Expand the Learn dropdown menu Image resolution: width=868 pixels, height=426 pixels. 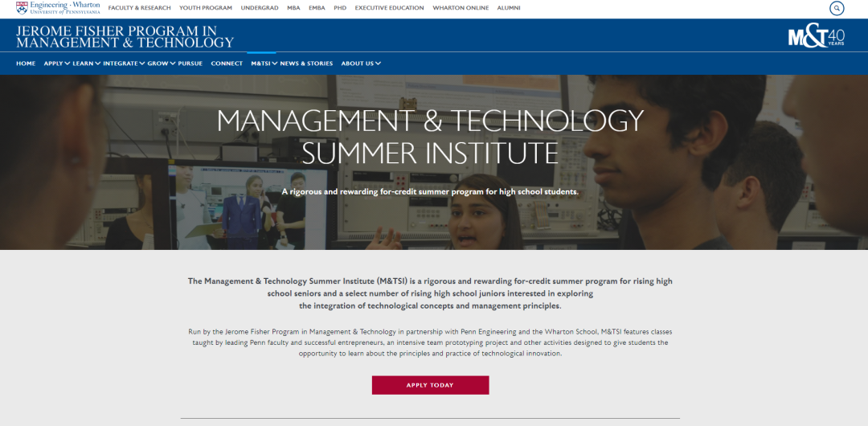pyautogui.click(x=86, y=63)
